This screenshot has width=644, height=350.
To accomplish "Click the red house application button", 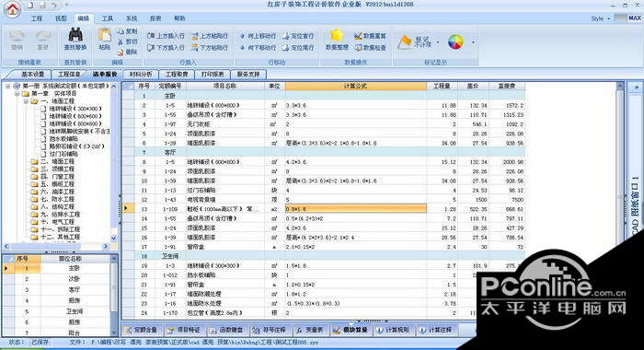I will (x=12, y=8).
